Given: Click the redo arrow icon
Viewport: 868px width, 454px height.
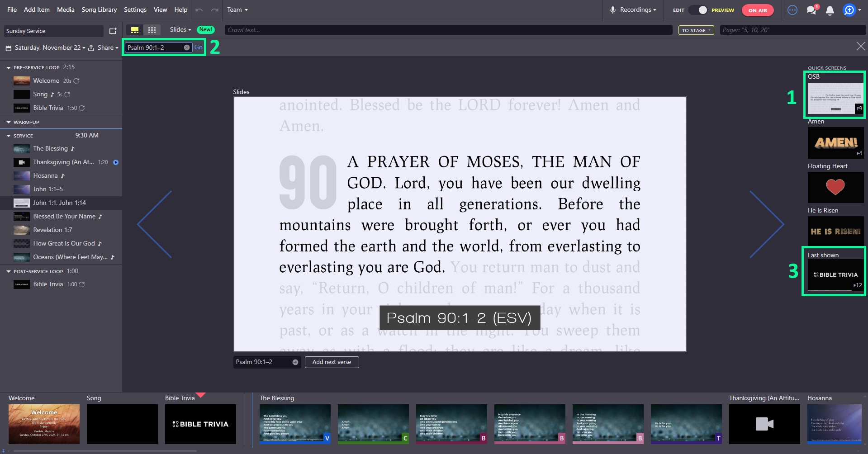Looking at the screenshot, I should (215, 10).
